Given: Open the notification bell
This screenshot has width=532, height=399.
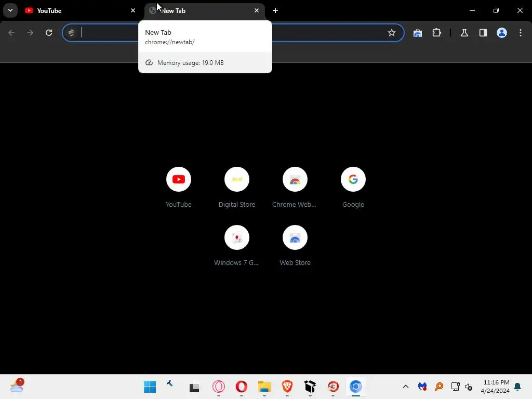Looking at the screenshot, I should 518,387.
